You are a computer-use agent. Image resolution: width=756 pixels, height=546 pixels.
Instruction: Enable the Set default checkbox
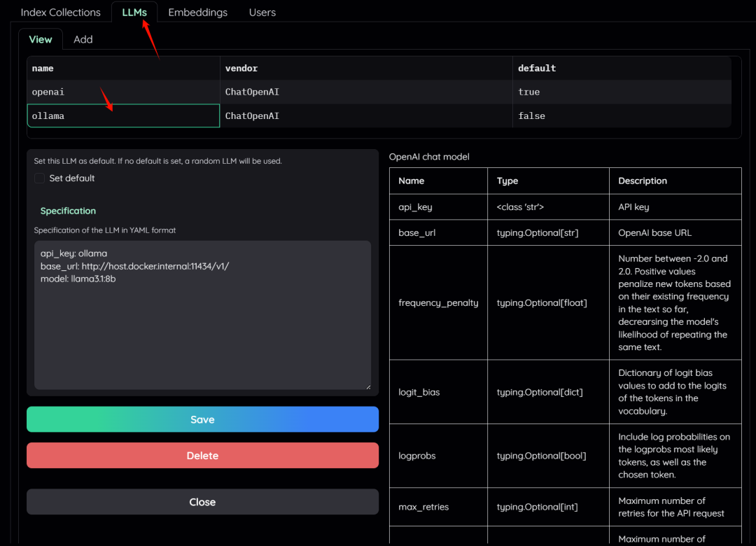(39, 178)
